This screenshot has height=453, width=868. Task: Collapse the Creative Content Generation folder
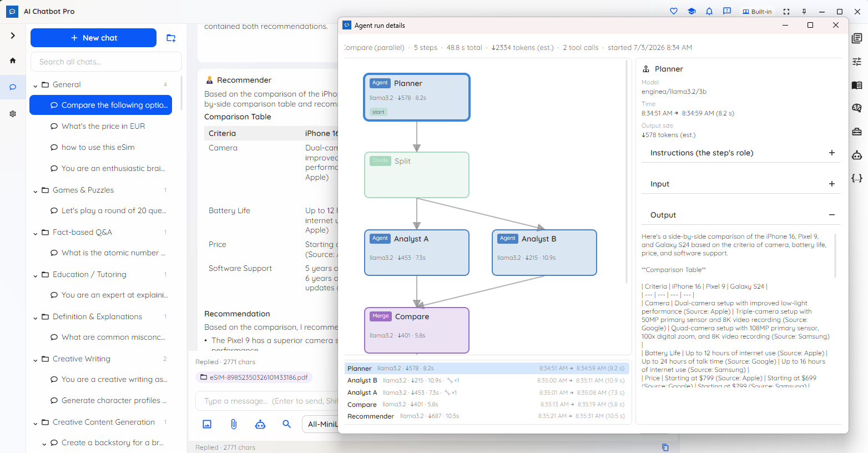(36, 422)
